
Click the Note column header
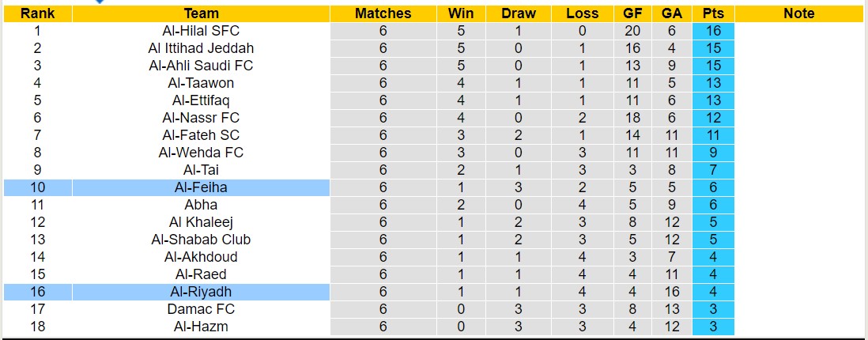[x=799, y=13]
